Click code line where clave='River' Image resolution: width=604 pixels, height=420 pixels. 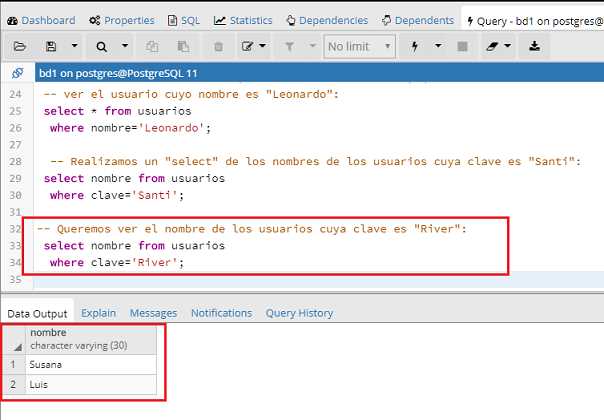point(117,262)
